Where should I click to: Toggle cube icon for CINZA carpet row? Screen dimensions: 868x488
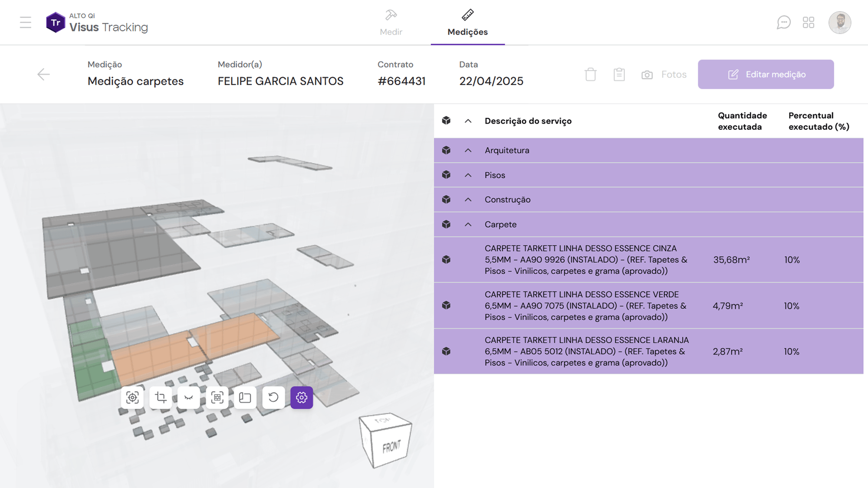[446, 260]
